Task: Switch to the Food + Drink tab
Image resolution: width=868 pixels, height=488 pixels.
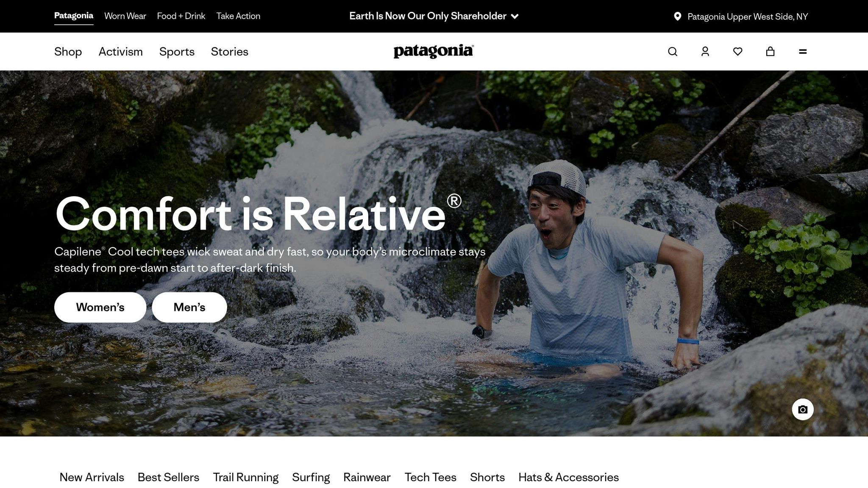Action: pos(181,16)
